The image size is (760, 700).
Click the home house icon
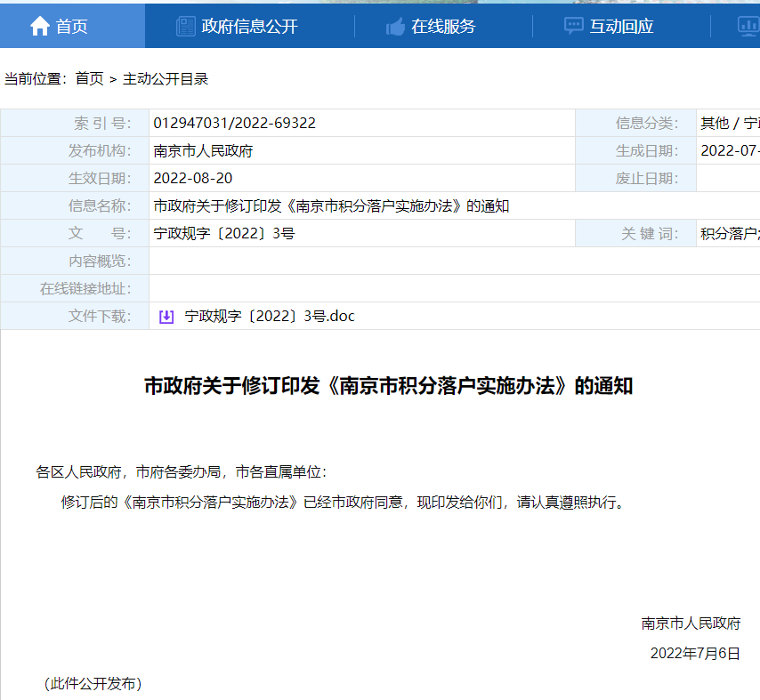click(40, 26)
